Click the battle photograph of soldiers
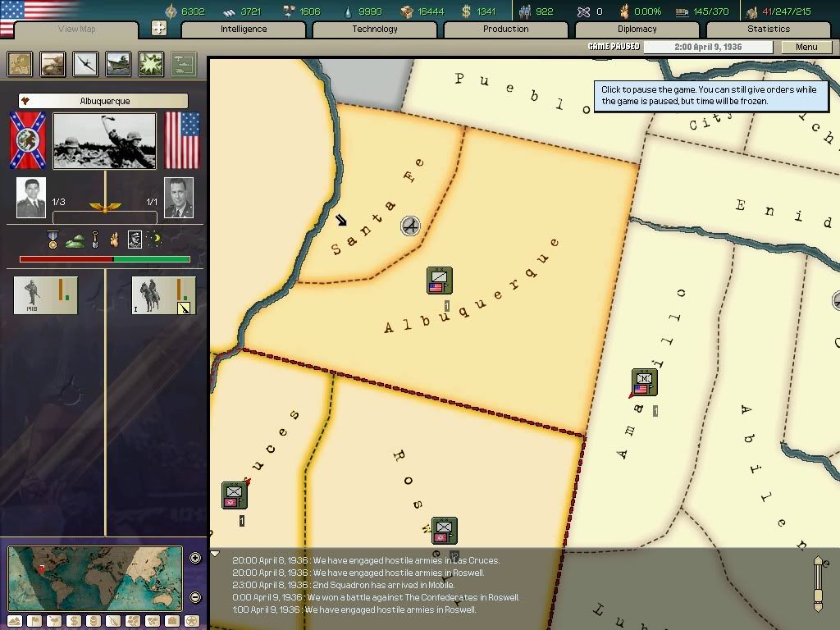840x630 pixels. point(105,140)
